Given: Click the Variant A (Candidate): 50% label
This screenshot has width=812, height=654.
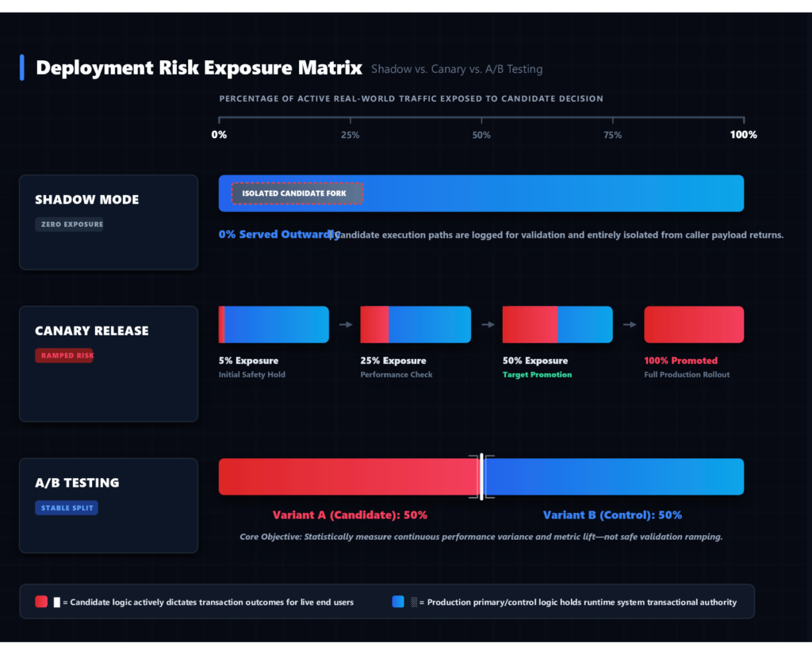Looking at the screenshot, I should pyautogui.click(x=350, y=515).
